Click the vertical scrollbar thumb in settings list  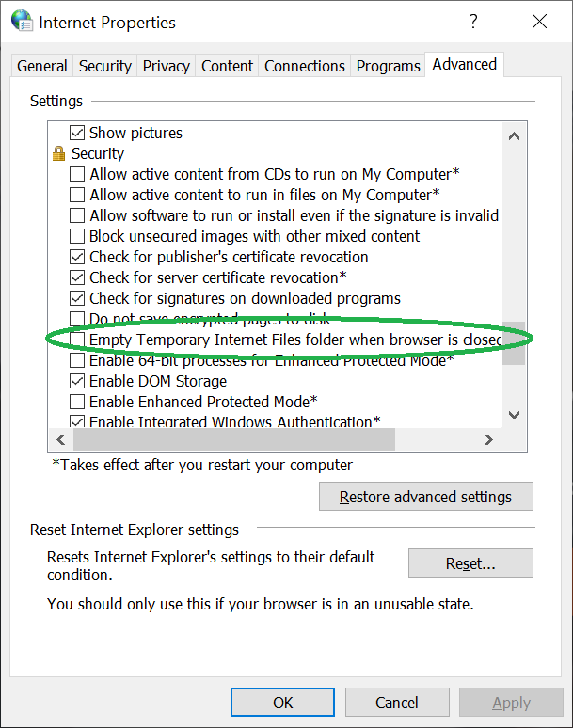tap(514, 342)
